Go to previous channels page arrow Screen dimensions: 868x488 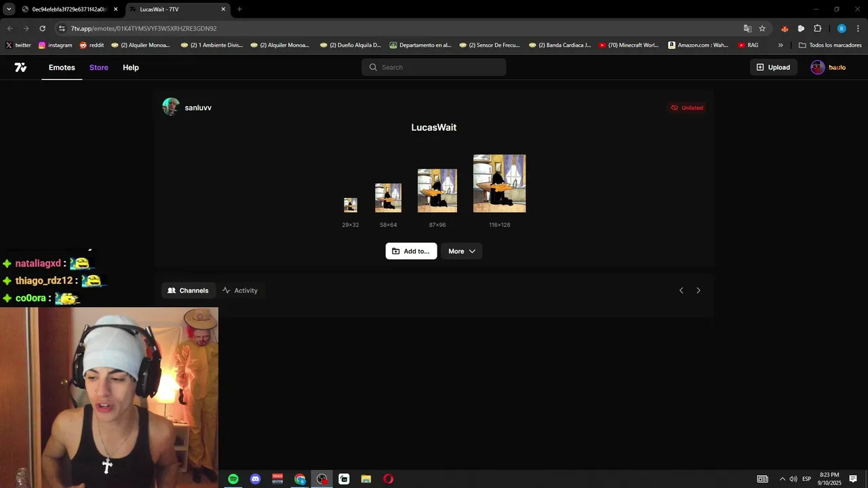(682, 290)
